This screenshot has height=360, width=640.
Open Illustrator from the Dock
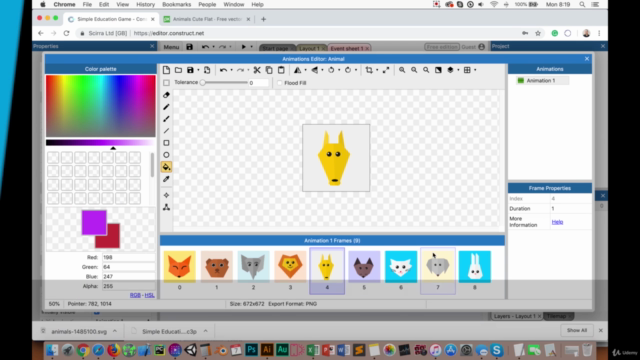[267, 350]
